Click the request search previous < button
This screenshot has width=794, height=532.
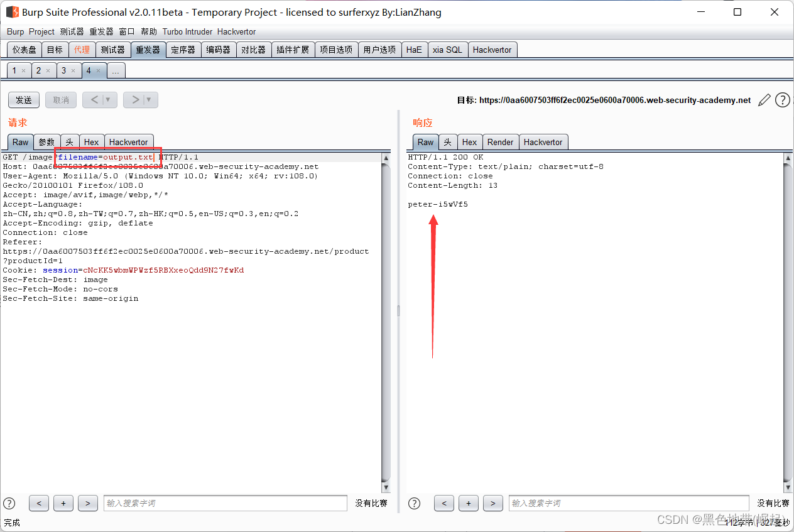(x=39, y=503)
